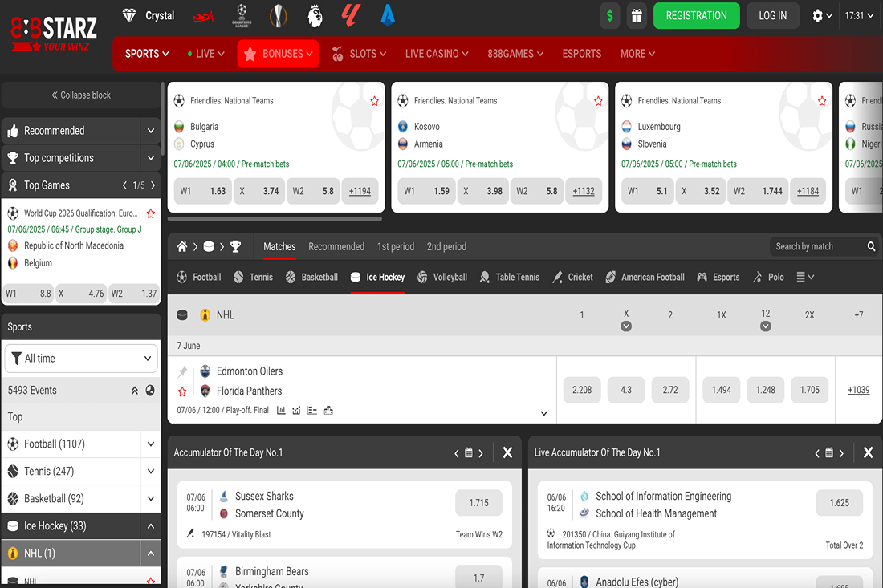Screen dimensions: 883x588
Task: Bet W1 1.63 on Bulgaria
Action: coord(202,191)
